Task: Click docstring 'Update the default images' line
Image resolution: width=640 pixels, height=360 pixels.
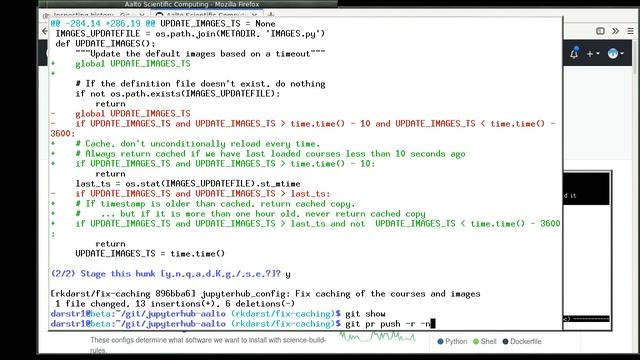Action: [x=200, y=53]
